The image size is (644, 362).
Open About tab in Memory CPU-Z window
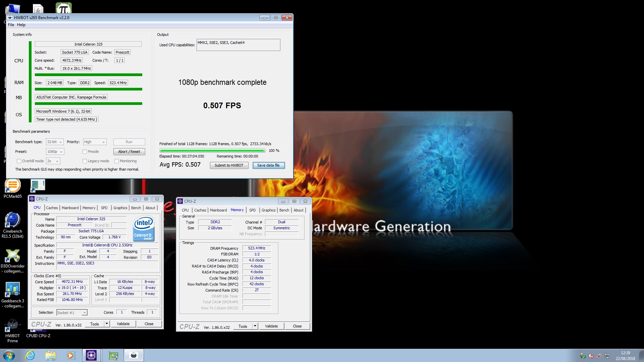tap(299, 210)
